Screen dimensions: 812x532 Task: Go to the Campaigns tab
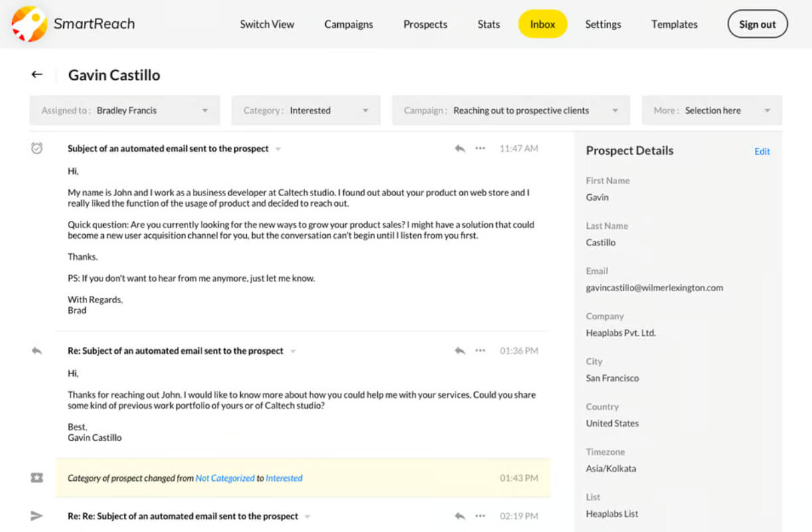pyautogui.click(x=348, y=24)
